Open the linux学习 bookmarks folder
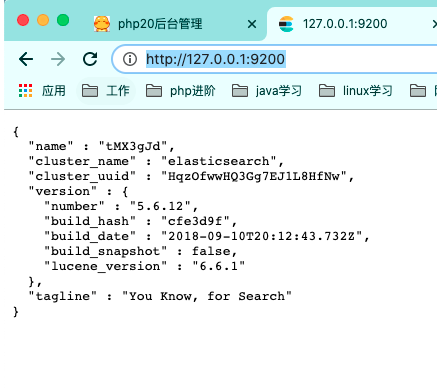This screenshot has height=389, width=437. point(355,91)
